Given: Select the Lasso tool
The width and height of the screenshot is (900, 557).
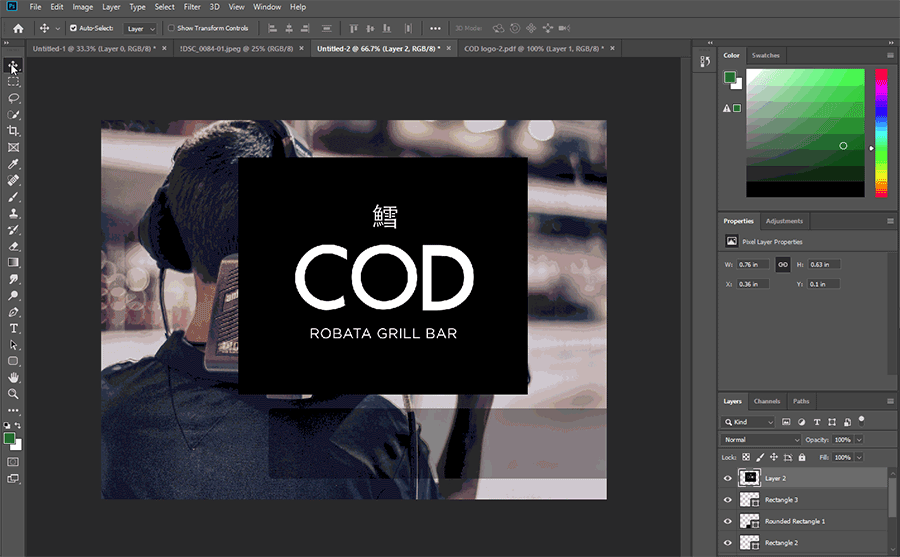Looking at the screenshot, I should [x=13, y=98].
